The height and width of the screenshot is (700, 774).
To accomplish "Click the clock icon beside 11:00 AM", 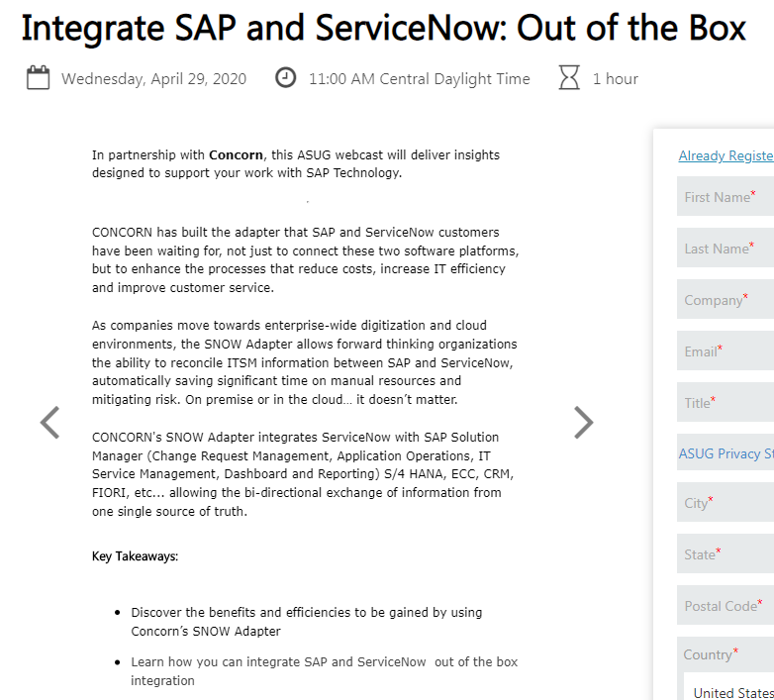I will click(x=285, y=78).
